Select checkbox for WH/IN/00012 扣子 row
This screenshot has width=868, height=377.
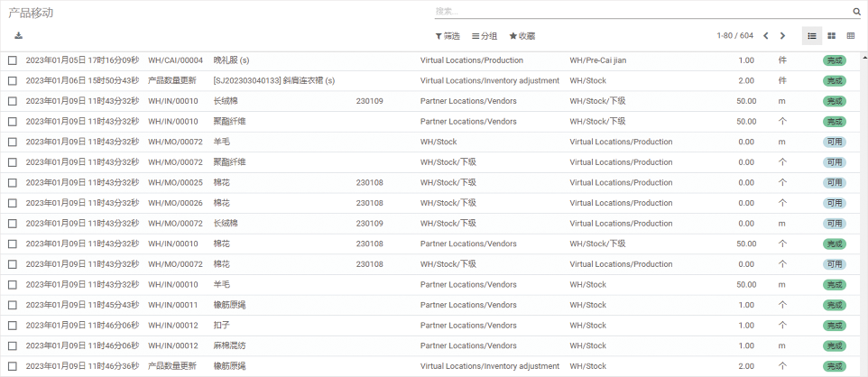tap(13, 326)
